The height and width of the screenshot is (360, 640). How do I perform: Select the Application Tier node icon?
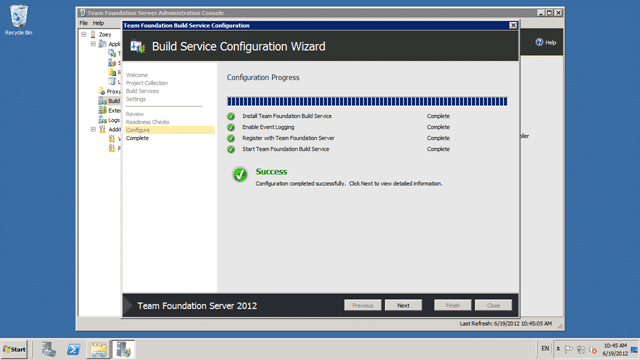pyautogui.click(x=103, y=44)
